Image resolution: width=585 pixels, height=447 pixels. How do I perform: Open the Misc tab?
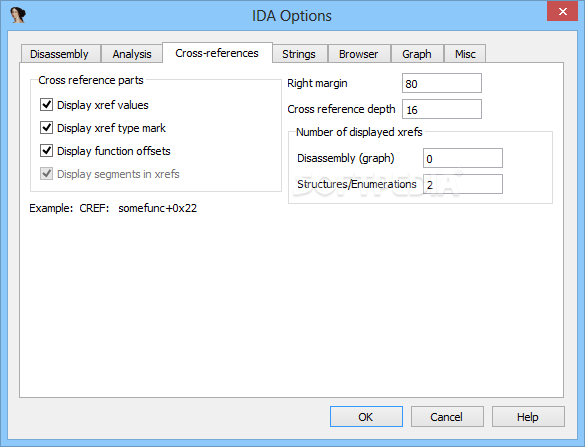[465, 54]
